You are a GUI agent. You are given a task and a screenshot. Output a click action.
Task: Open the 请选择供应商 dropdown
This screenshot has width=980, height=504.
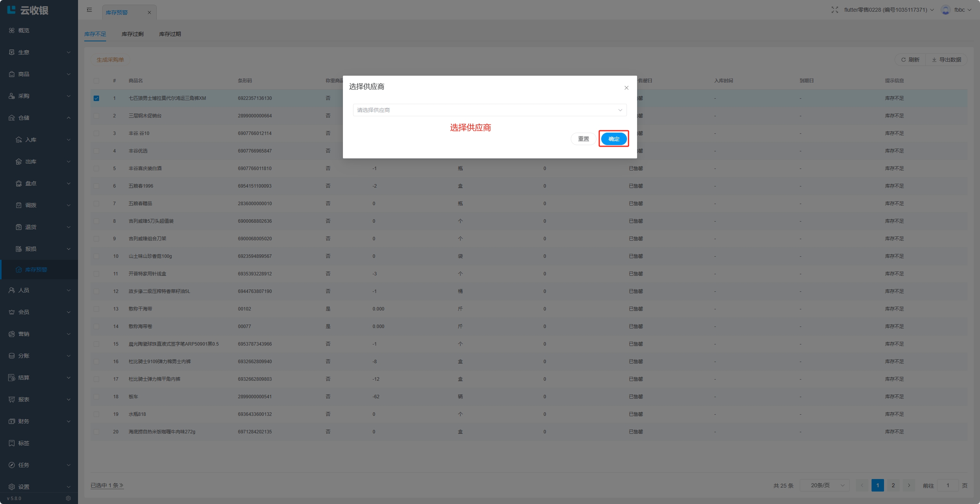490,110
